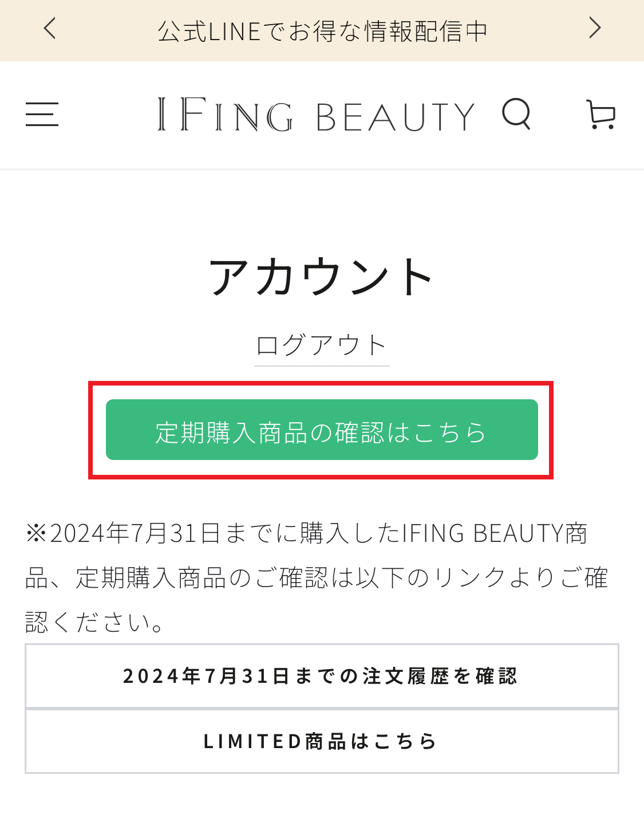Open the hamburger navigation menu
The image size is (644, 818).
[x=42, y=115]
